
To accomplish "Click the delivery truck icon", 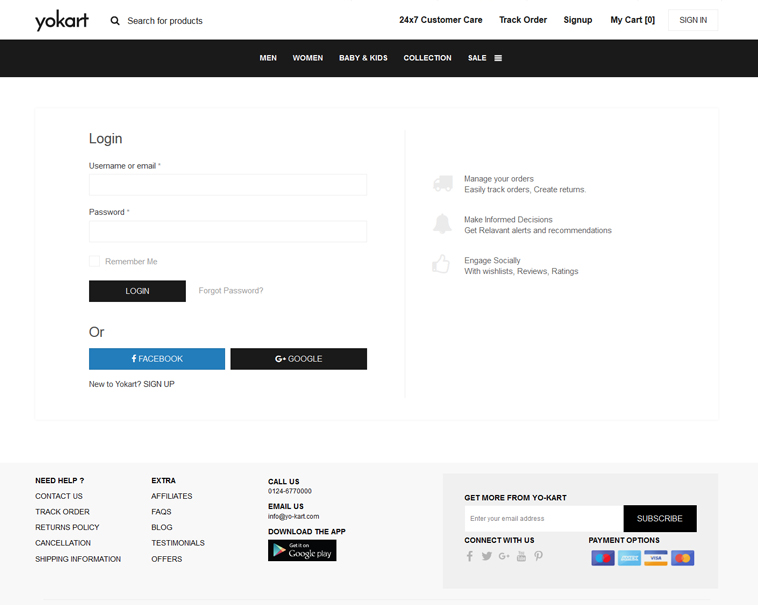I will point(443,184).
